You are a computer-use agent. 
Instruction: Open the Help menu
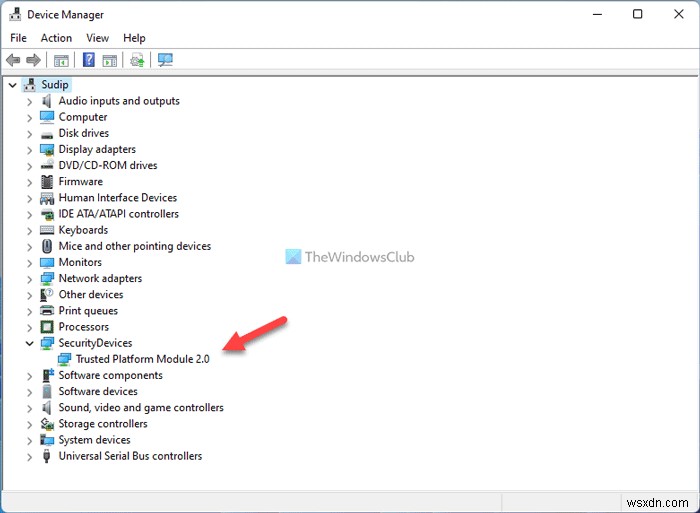[x=134, y=38]
